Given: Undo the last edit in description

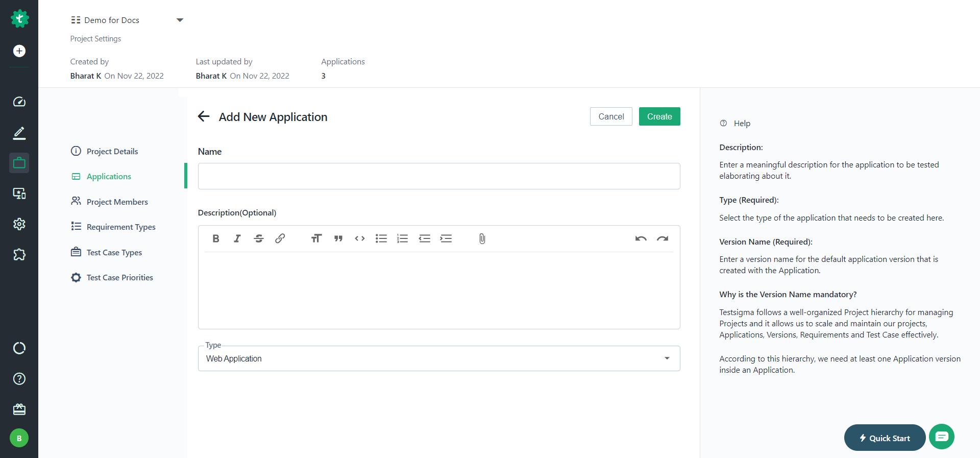Looking at the screenshot, I should 641,238.
